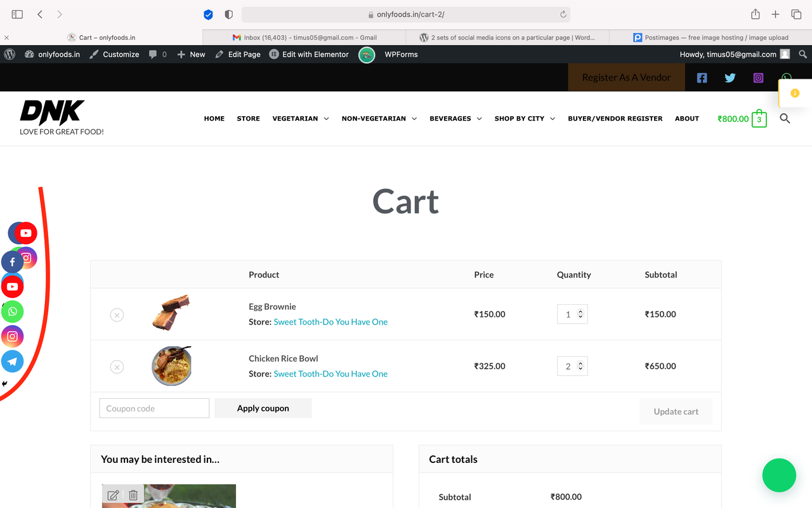812x508 pixels.
Task: Click the admin bar search magnifier icon
Action: point(803,55)
